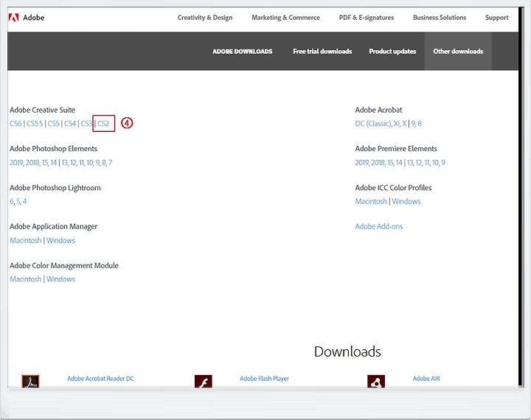Open Premiere Elements 2019, 2018, 15, 14 link
531x420 pixels.
click(378, 163)
